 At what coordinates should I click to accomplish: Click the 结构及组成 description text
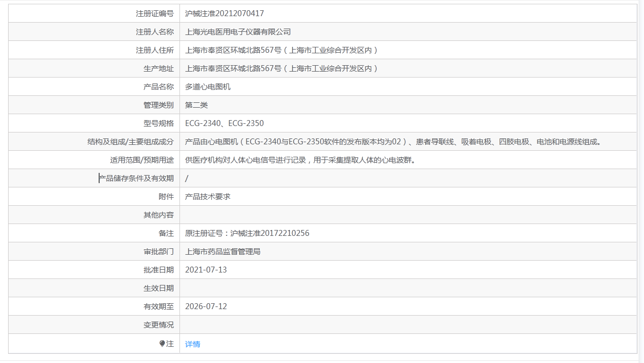tap(393, 142)
